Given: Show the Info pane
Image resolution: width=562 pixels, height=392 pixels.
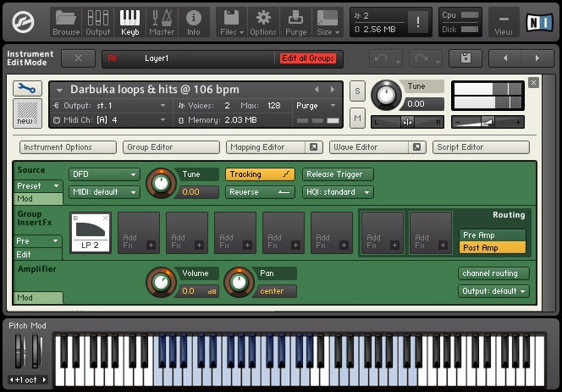Looking at the screenshot, I should (x=194, y=22).
